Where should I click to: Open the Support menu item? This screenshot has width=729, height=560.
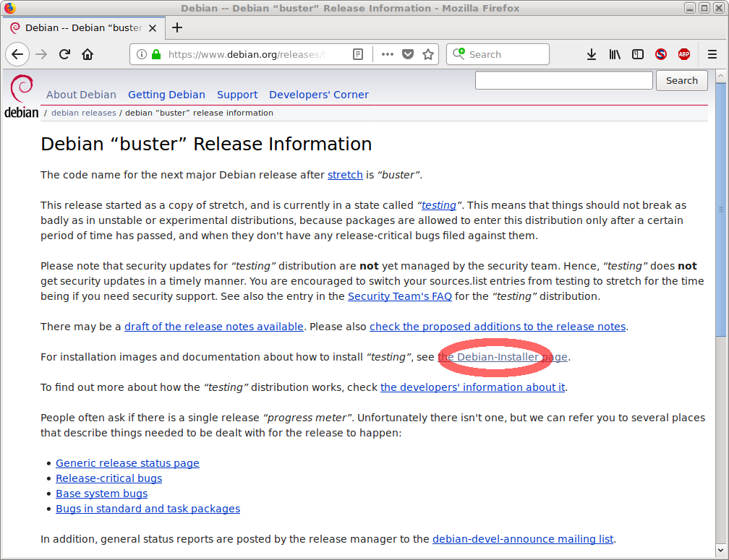pyautogui.click(x=237, y=95)
